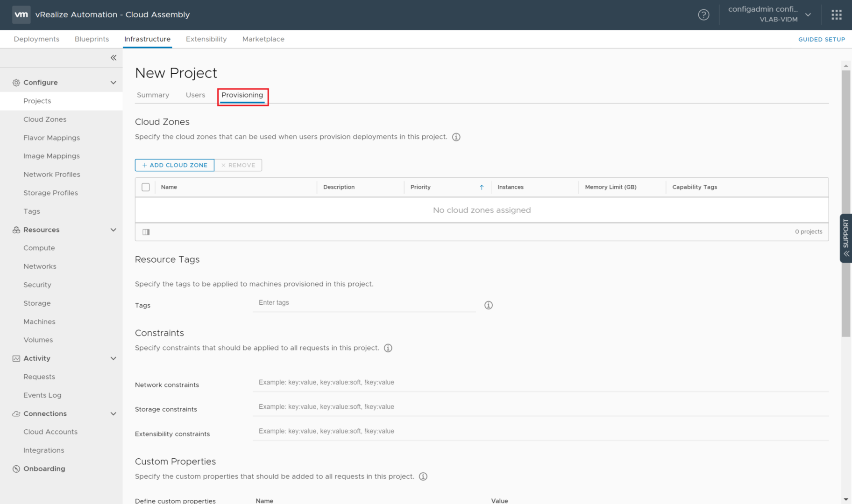Open the GUIDED SETUP link
Viewport: 852px width, 504px height.
[x=821, y=40]
